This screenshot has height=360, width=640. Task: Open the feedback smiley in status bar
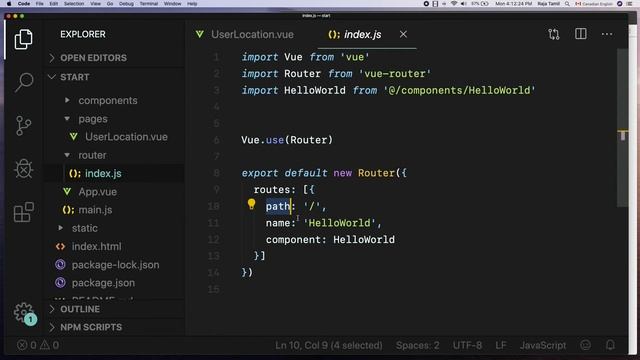coord(586,345)
